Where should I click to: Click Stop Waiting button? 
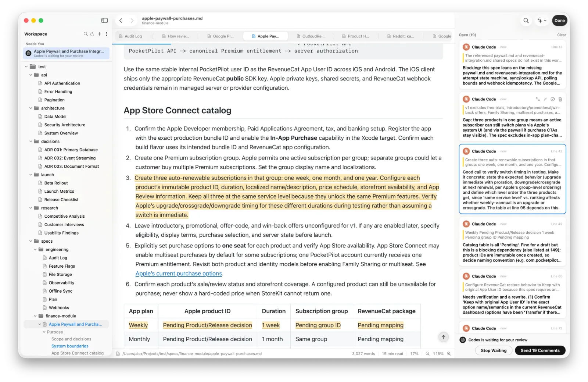point(494,351)
